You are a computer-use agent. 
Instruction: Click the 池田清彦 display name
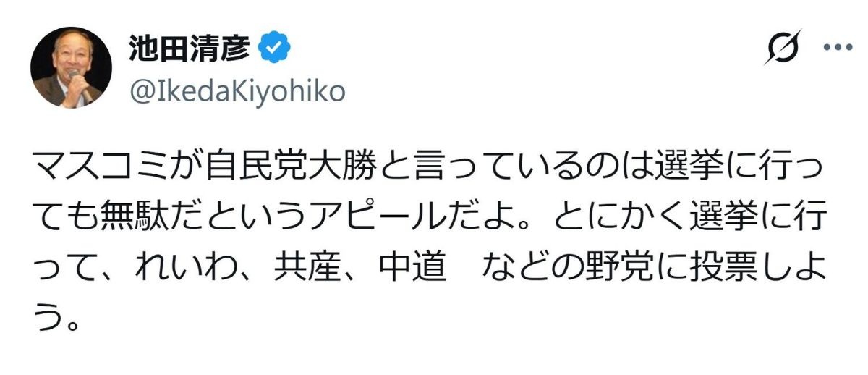click(190, 49)
